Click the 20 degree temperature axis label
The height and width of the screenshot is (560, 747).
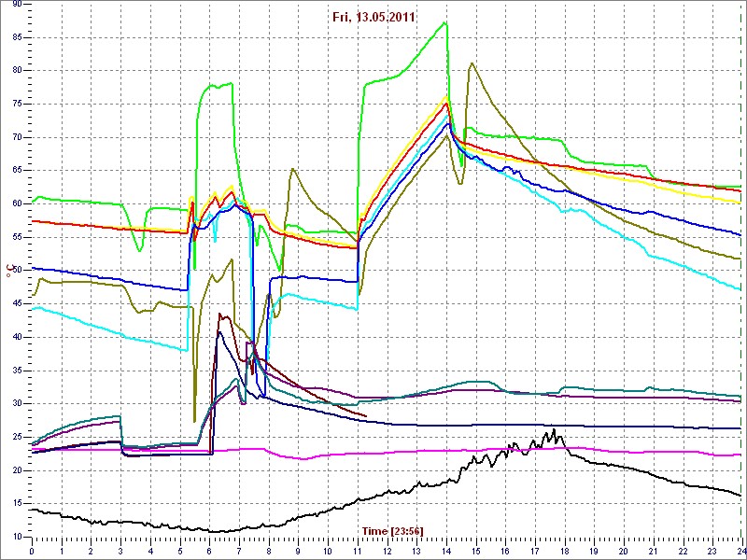coord(15,470)
